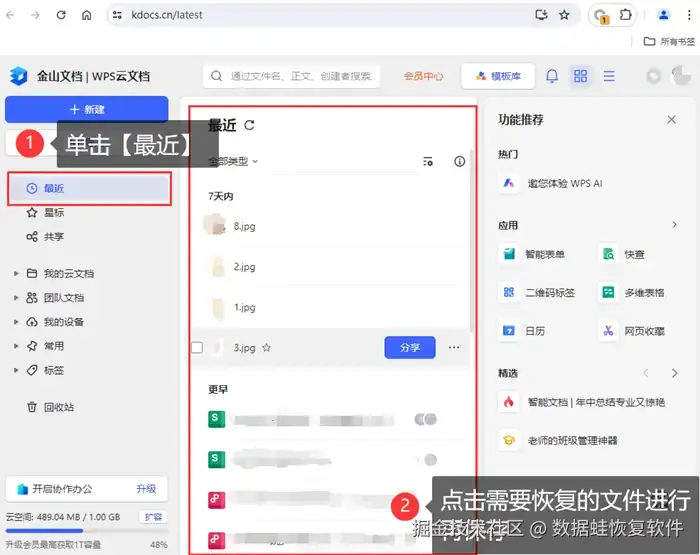Open 二维码标签 app
Screen dimensions: 700x555
point(538,292)
